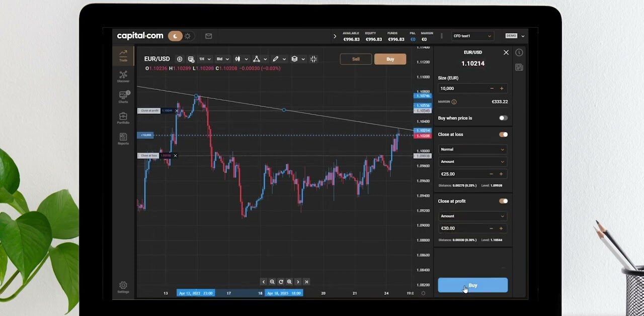The width and height of the screenshot is (644, 316).
Task: Collapse the chart with the fullscreen-exit icon
Action: (313, 59)
